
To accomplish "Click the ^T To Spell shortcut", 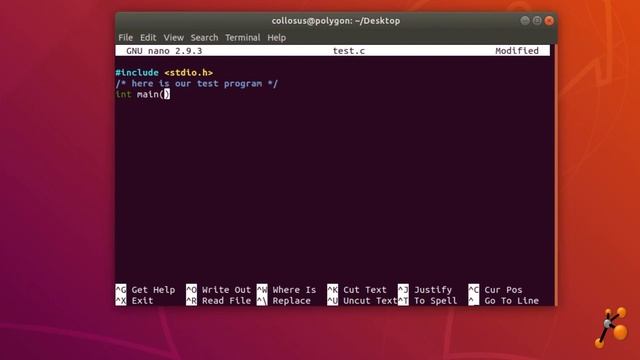I will point(428,301).
